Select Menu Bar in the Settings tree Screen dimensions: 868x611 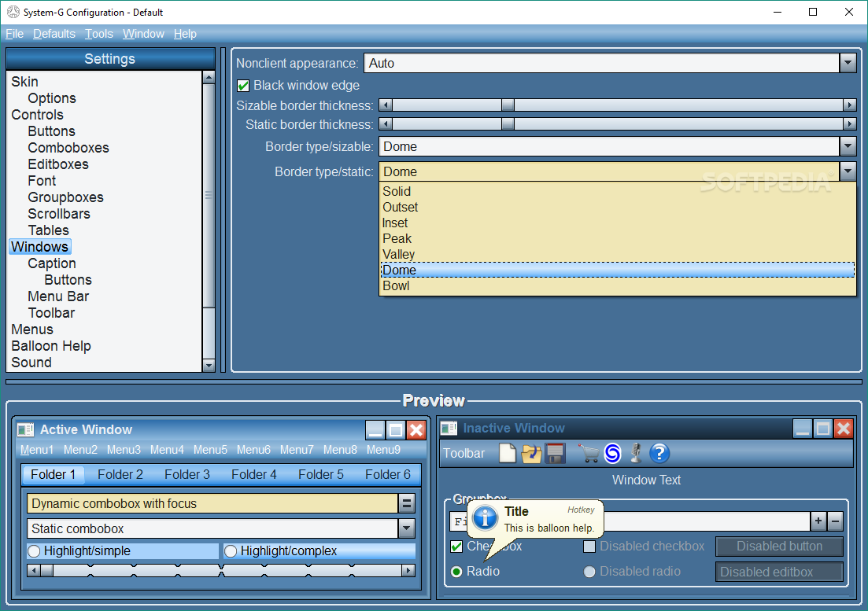58,296
